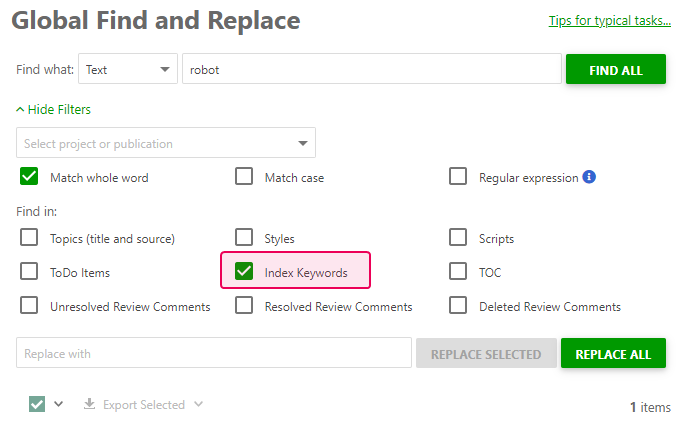
Task: Check the TOC checkbox
Action: (x=458, y=271)
